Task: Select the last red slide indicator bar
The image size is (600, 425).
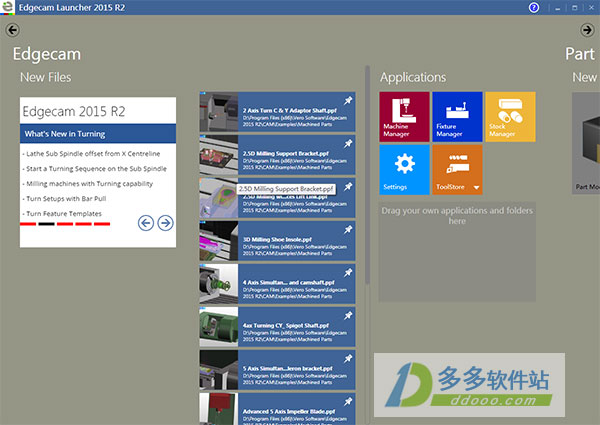Action: coord(102,224)
